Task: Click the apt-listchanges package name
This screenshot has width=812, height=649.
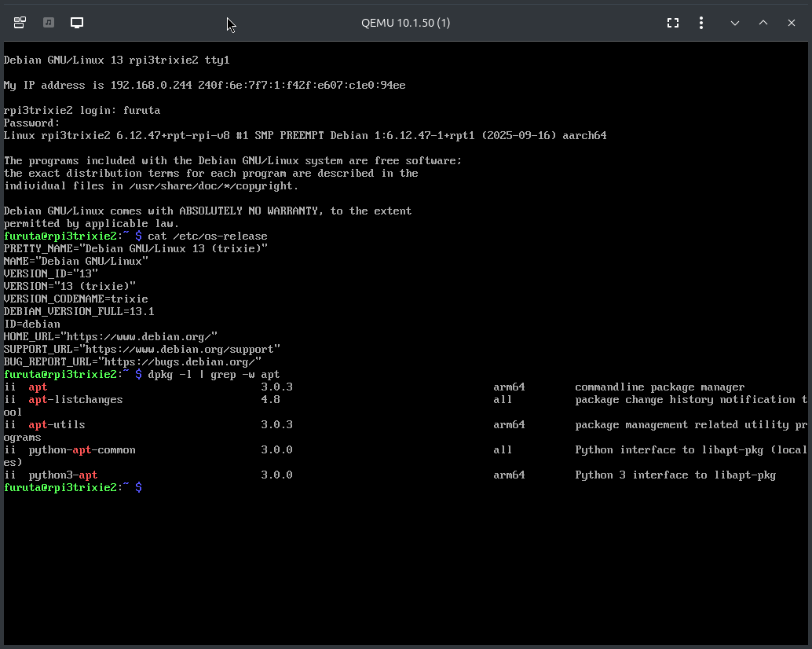Action: point(75,399)
